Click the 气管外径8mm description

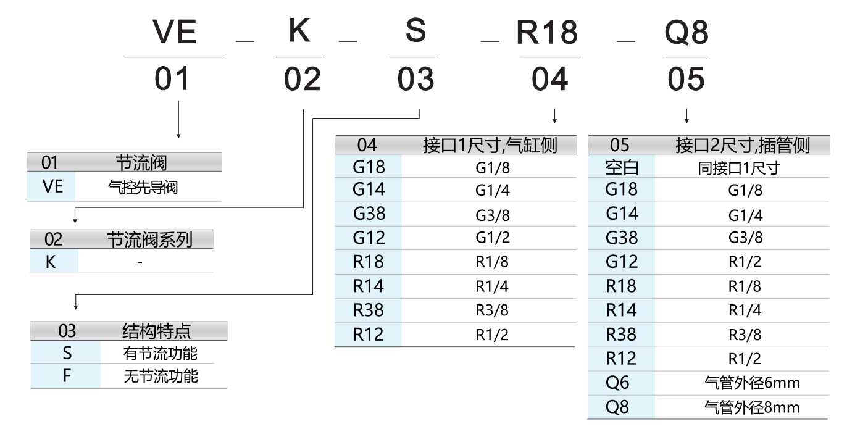pyautogui.click(x=751, y=407)
